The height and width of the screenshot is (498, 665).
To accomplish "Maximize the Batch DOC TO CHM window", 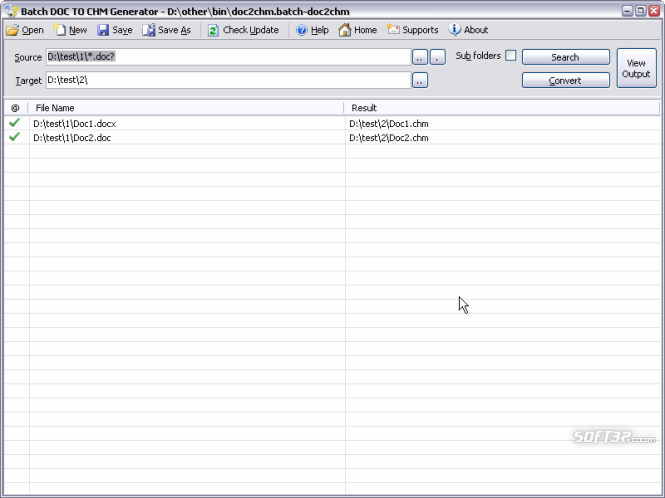I will (x=641, y=11).
